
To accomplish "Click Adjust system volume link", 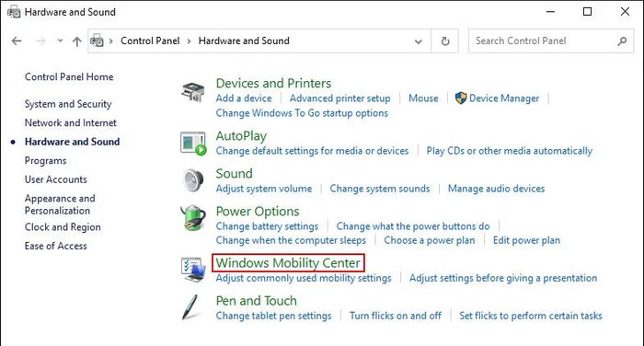I will click(264, 189).
